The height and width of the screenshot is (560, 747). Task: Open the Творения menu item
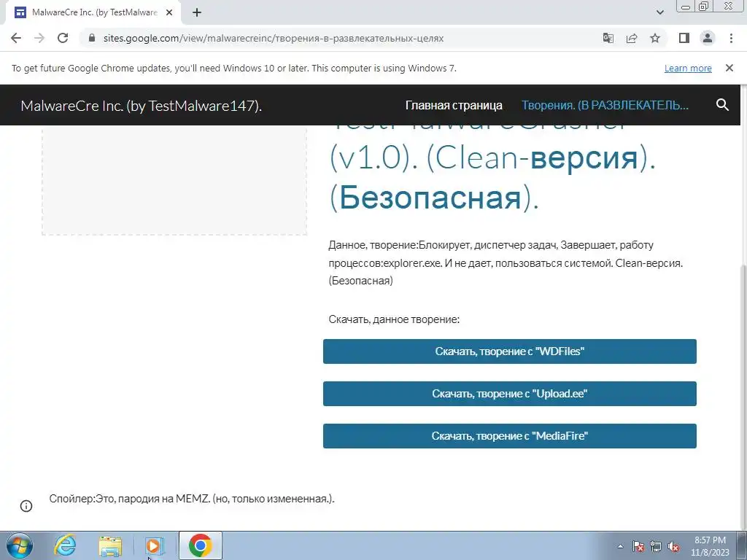coord(605,105)
